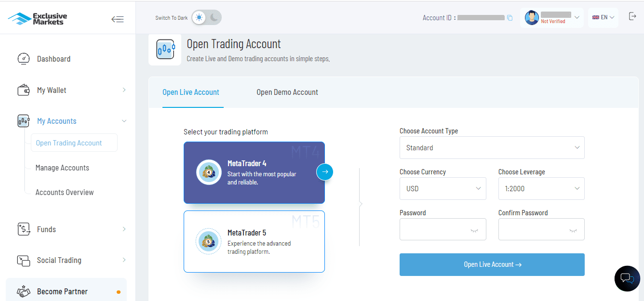This screenshot has width=644, height=301.
Task: Click the MetaTrader 5 logo icon
Action: click(209, 241)
